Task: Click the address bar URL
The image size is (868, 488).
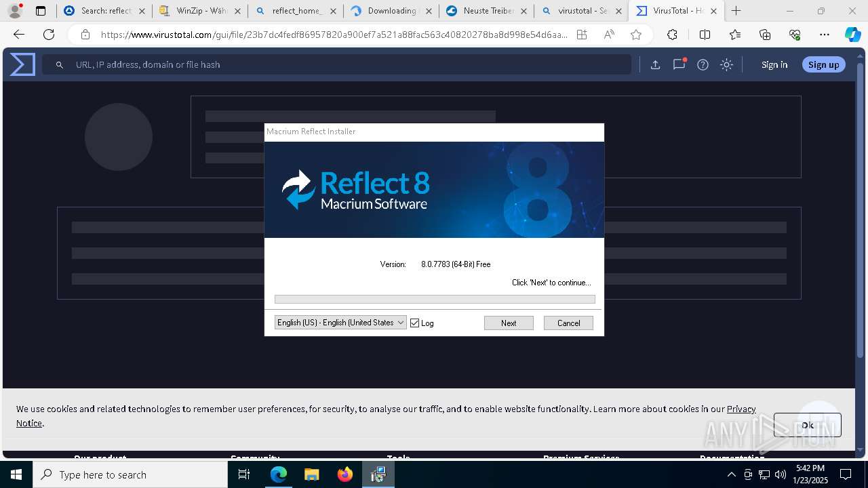Action: [x=334, y=35]
